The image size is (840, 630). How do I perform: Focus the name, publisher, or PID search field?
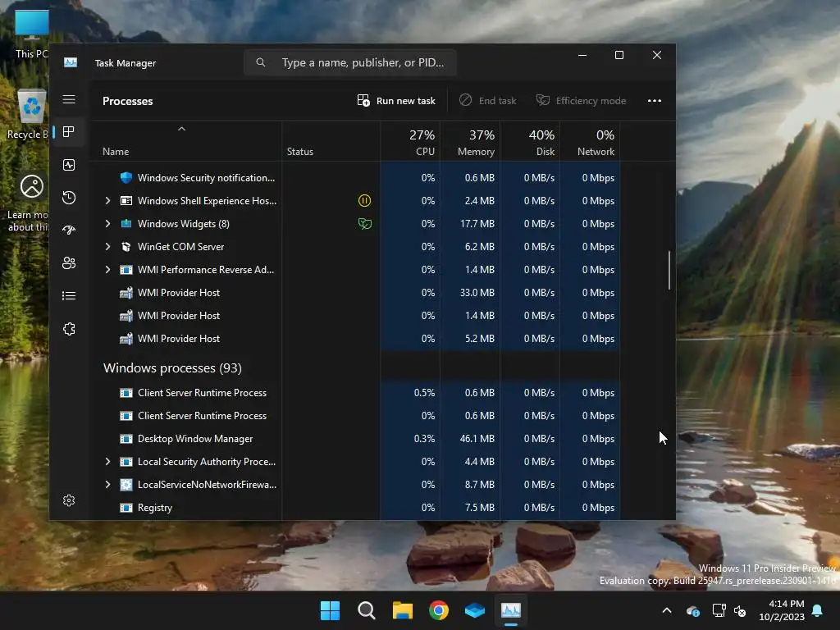pos(350,62)
